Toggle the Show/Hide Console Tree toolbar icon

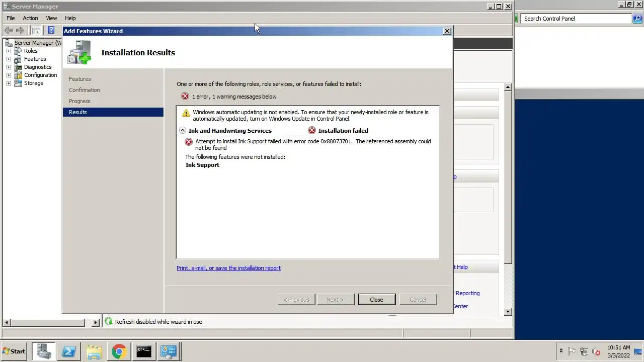[x=36, y=31]
